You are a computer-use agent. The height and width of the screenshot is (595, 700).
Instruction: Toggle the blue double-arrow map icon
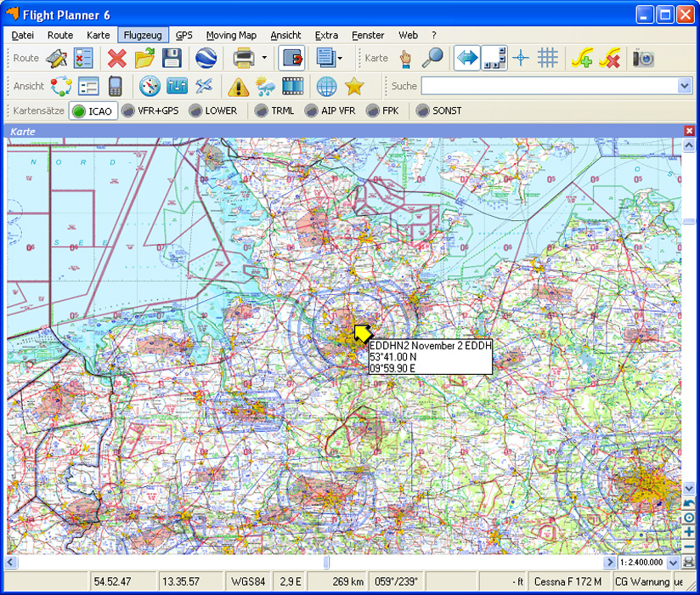pyautogui.click(x=467, y=59)
